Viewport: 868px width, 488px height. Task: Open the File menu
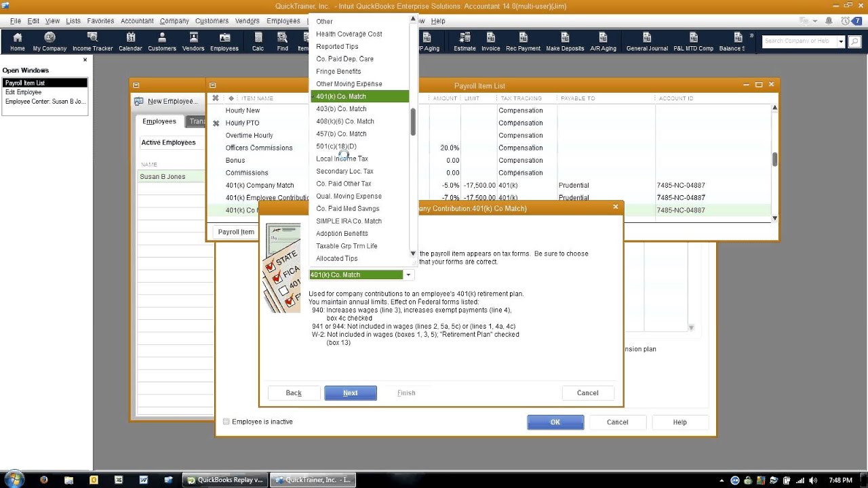pos(16,21)
